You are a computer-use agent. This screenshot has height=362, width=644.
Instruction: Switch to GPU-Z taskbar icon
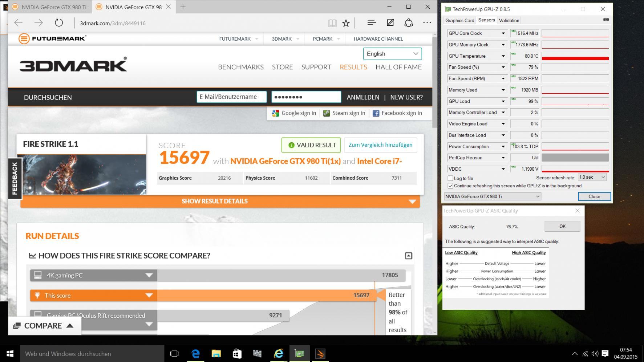[x=299, y=354]
